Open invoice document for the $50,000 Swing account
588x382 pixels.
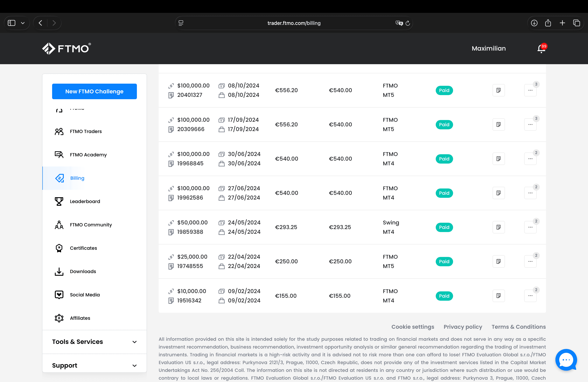click(x=499, y=227)
